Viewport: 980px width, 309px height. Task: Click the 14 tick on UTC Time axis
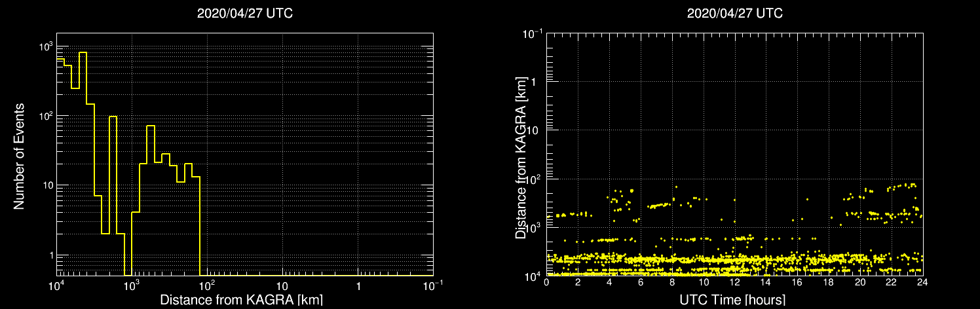766,282
